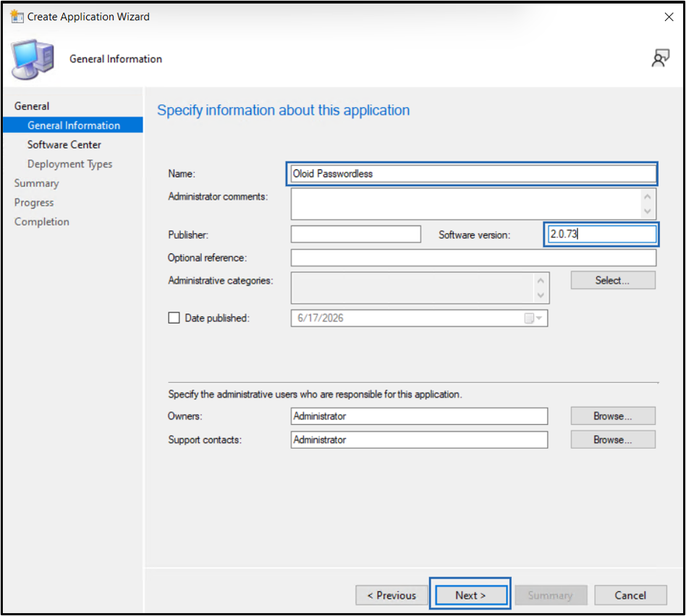Click the General heading in the sidebar
The image size is (686, 616).
[x=32, y=106]
